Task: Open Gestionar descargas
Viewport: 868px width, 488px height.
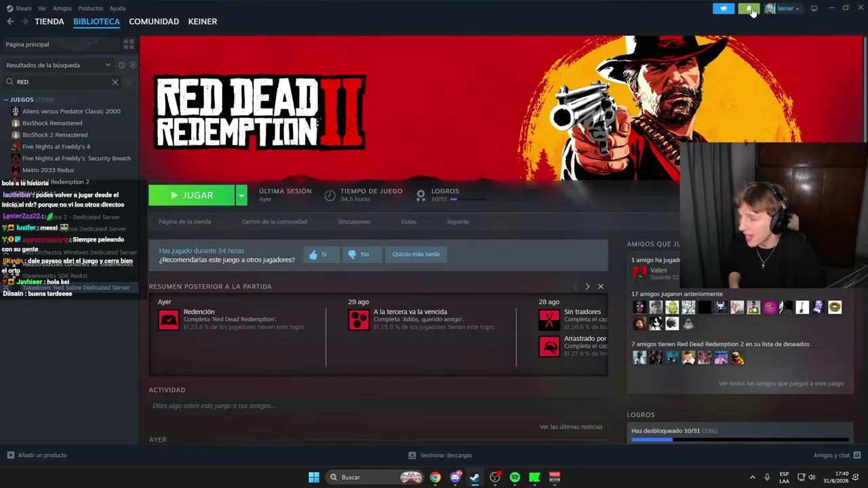Action: 440,455
